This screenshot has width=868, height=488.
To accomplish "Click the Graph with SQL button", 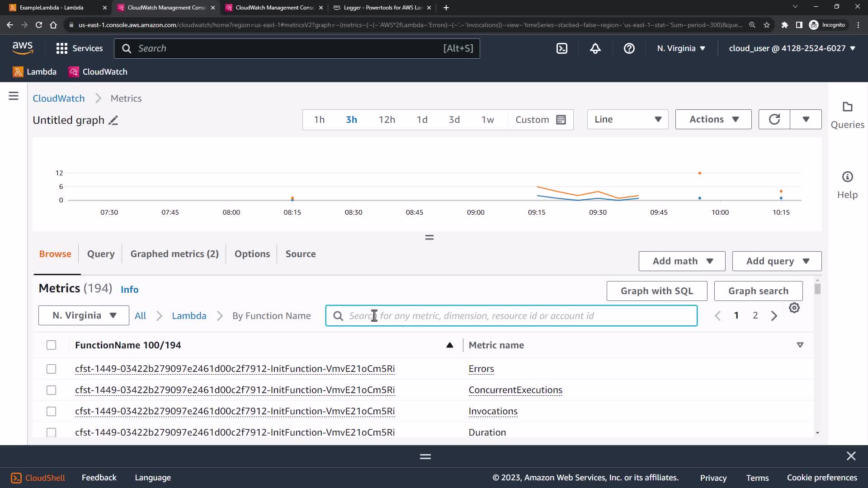I will point(656,291).
